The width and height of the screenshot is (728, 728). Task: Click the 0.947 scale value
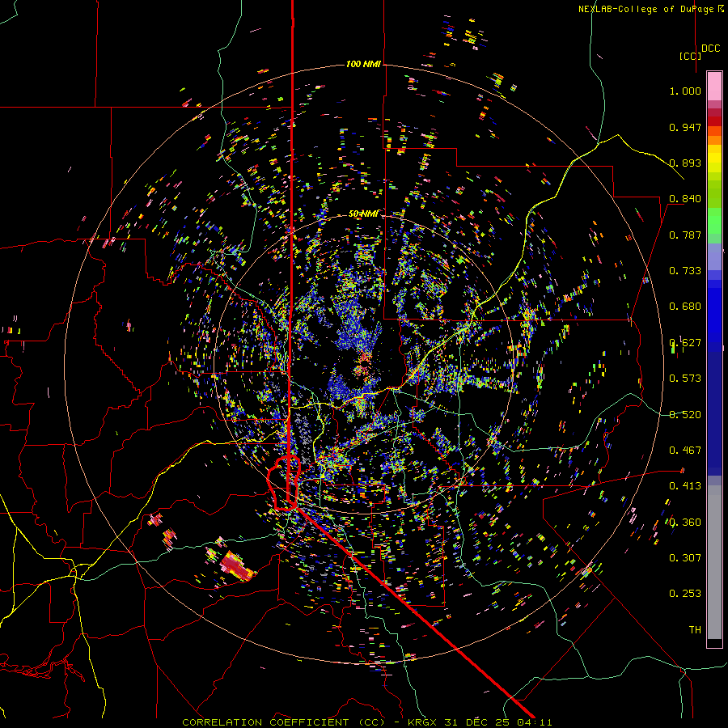[685, 127]
